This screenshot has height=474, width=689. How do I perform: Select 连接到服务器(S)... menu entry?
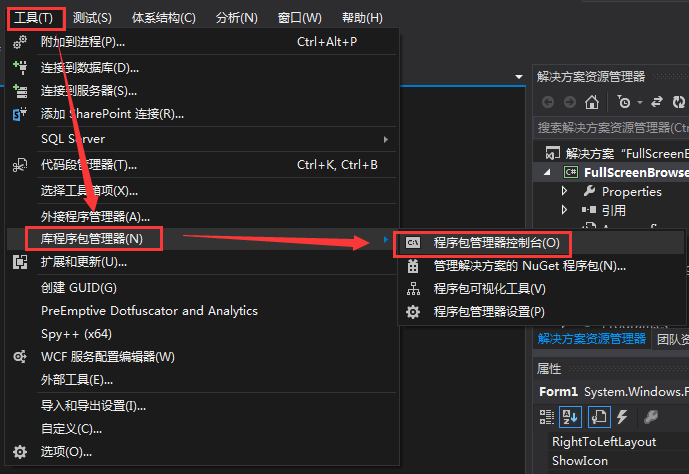click(x=202, y=91)
